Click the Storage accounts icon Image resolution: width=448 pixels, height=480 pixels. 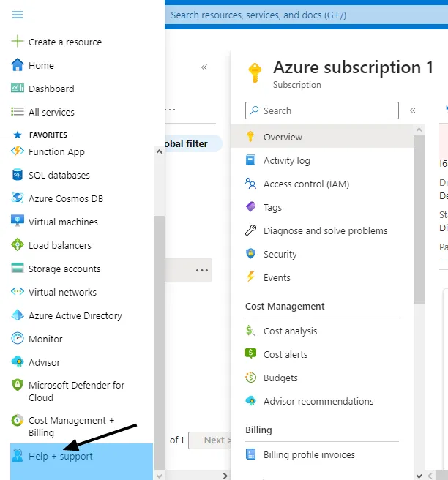(18, 268)
